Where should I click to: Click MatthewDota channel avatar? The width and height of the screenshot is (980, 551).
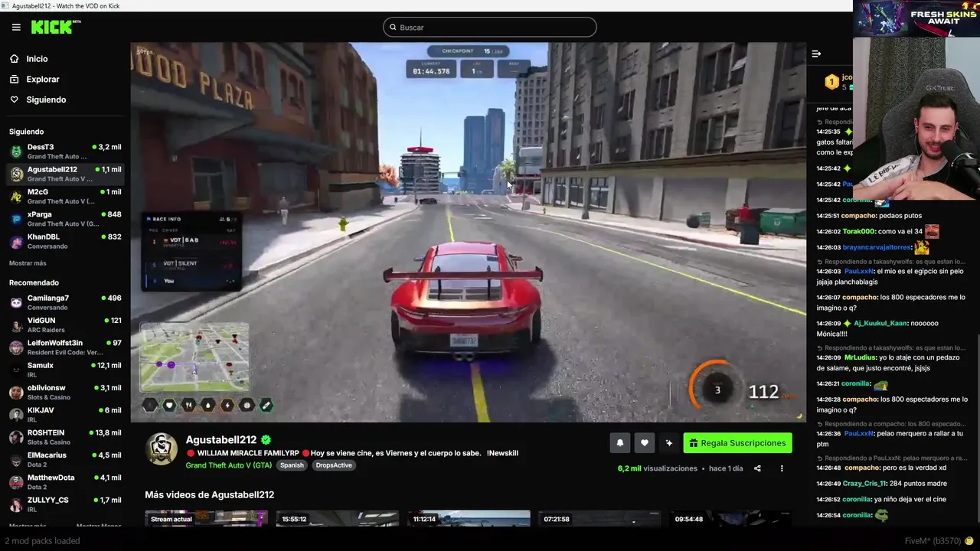tap(16, 482)
